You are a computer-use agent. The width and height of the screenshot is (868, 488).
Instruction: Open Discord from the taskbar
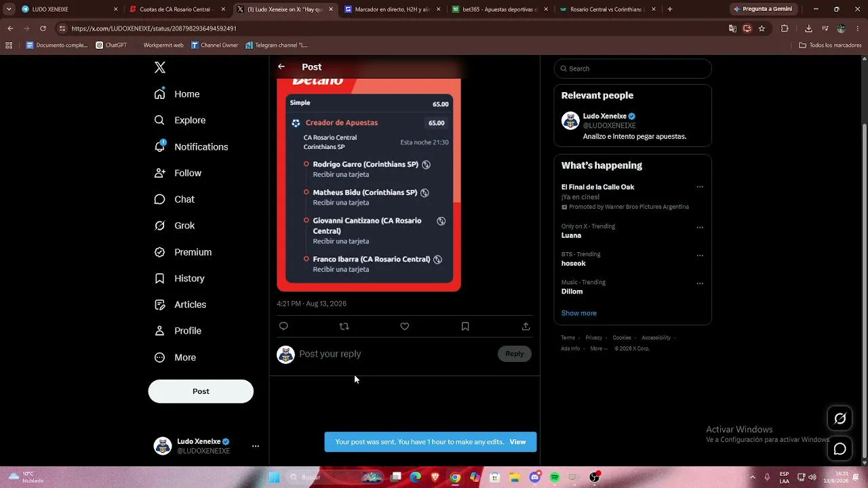[x=535, y=477]
